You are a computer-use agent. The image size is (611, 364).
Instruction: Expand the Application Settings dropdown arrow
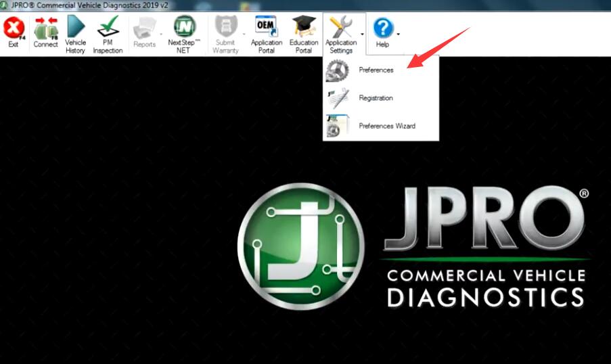point(362,35)
